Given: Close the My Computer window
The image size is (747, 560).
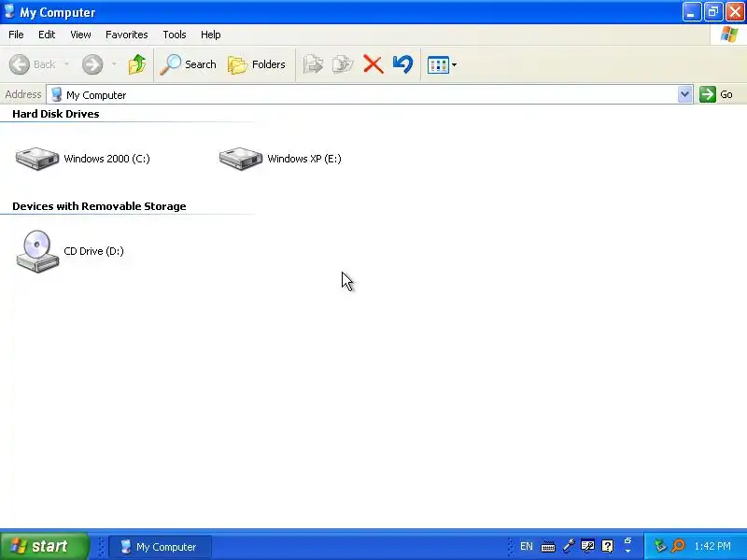Looking at the screenshot, I should [x=735, y=12].
